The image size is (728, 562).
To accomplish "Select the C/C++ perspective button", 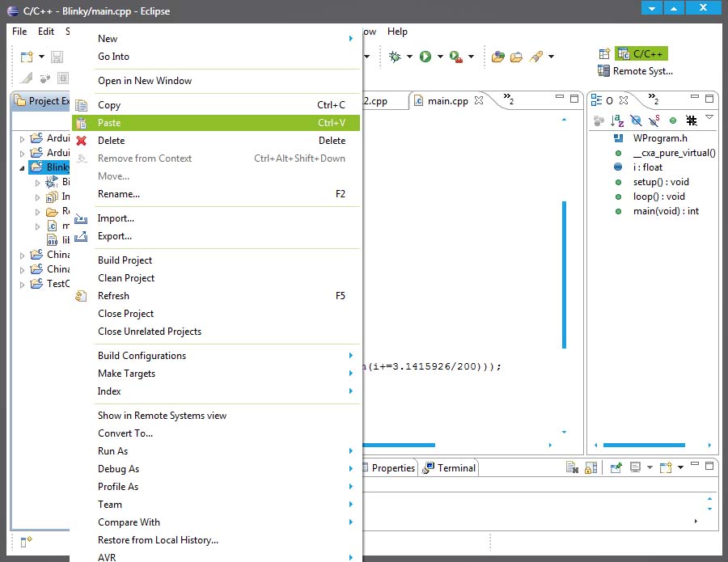I will pyautogui.click(x=641, y=54).
